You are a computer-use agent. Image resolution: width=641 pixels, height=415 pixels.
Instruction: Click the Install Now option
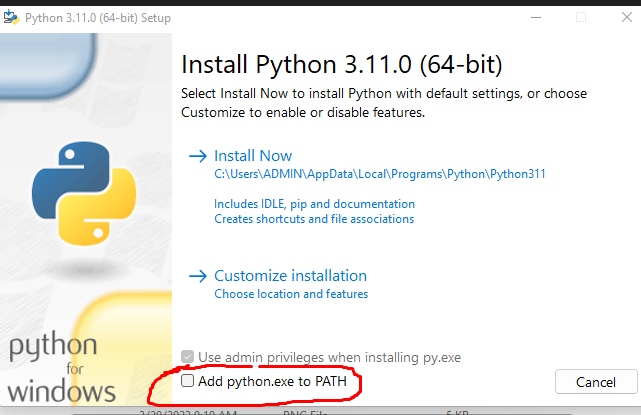point(253,156)
